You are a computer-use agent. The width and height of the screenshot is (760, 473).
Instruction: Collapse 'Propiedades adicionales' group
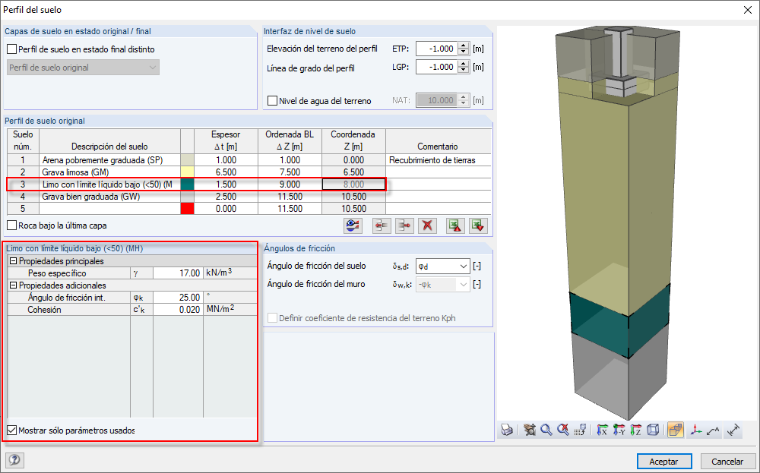14,285
